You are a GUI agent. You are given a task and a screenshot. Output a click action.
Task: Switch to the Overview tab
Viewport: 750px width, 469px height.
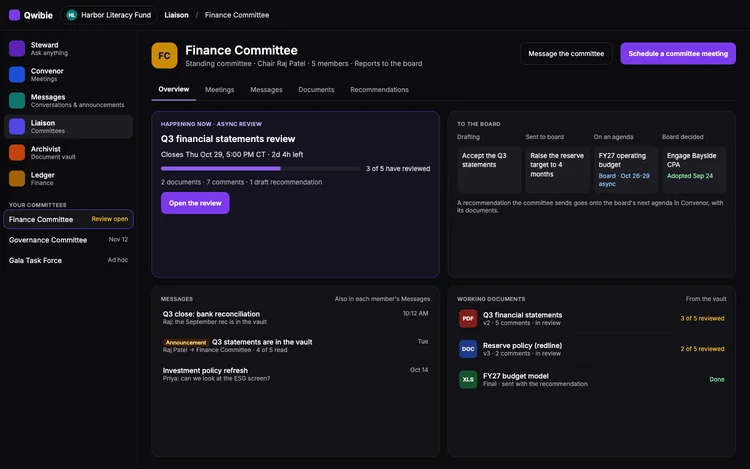[174, 89]
